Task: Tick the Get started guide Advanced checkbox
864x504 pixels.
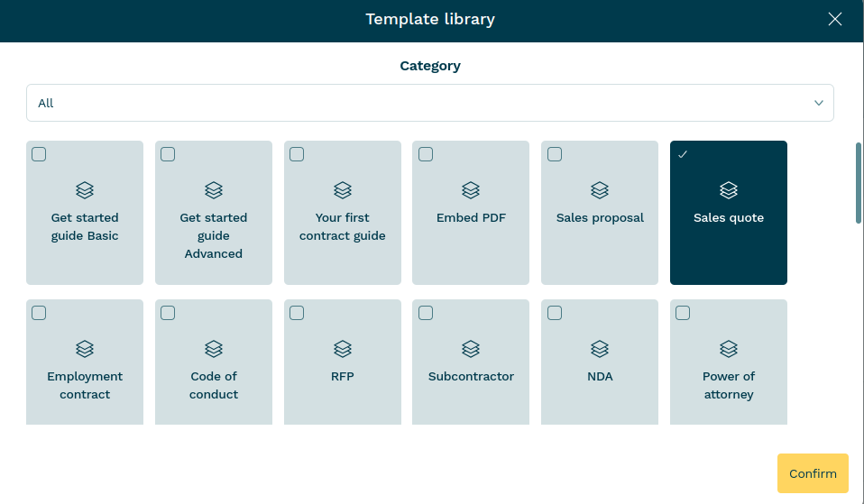Action: tap(168, 154)
